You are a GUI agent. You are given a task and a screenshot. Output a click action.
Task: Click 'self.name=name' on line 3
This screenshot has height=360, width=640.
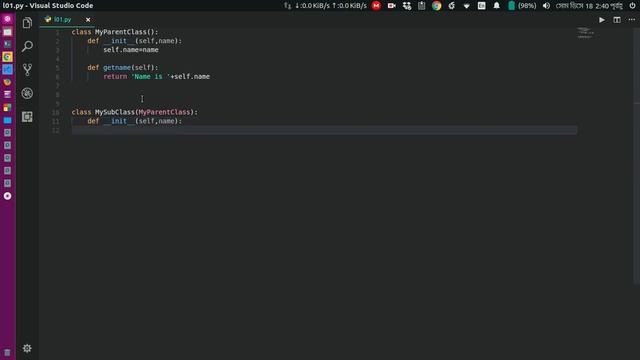point(131,50)
